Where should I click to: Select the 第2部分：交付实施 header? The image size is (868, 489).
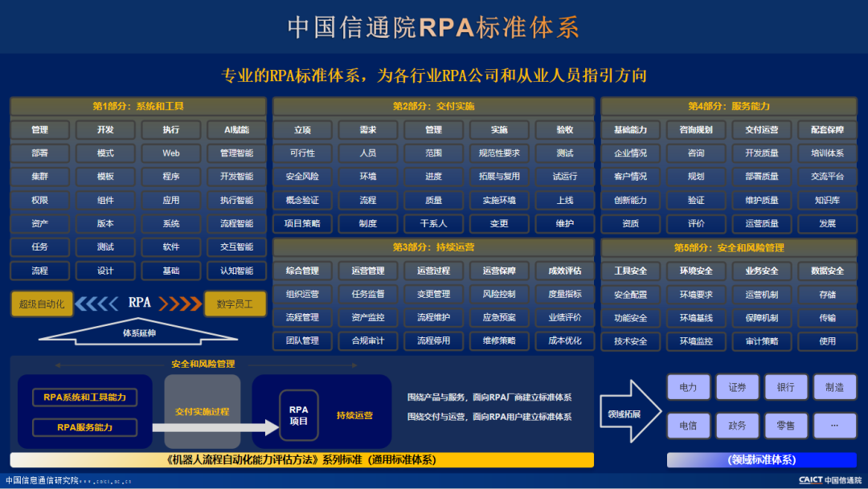tap(433, 106)
